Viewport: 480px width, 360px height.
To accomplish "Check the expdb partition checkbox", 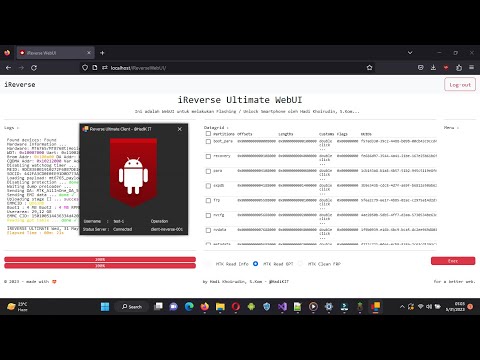I will (208, 186).
